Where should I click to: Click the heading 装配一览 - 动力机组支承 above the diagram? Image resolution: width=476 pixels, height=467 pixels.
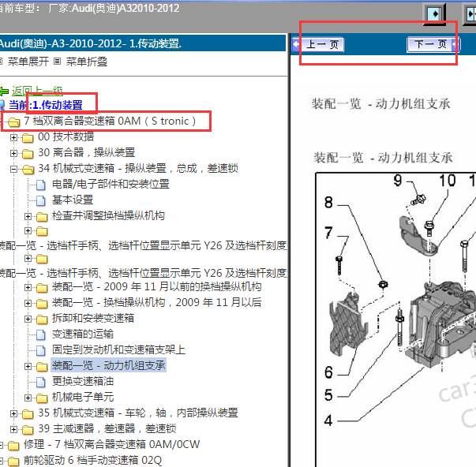tap(383, 158)
